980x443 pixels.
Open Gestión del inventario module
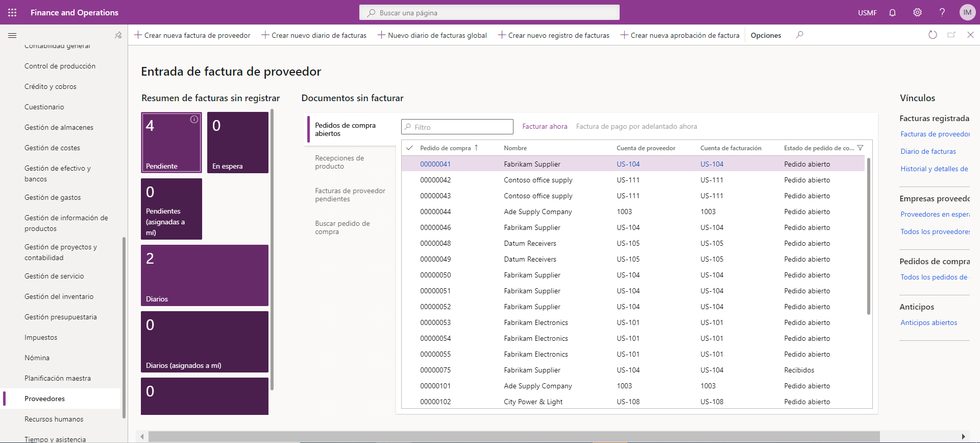(x=59, y=296)
